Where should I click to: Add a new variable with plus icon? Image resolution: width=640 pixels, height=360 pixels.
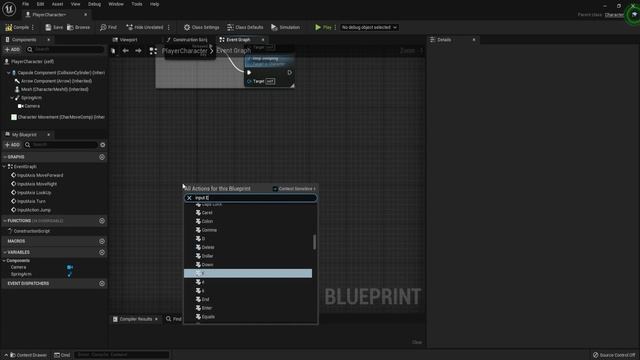click(102, 252)
